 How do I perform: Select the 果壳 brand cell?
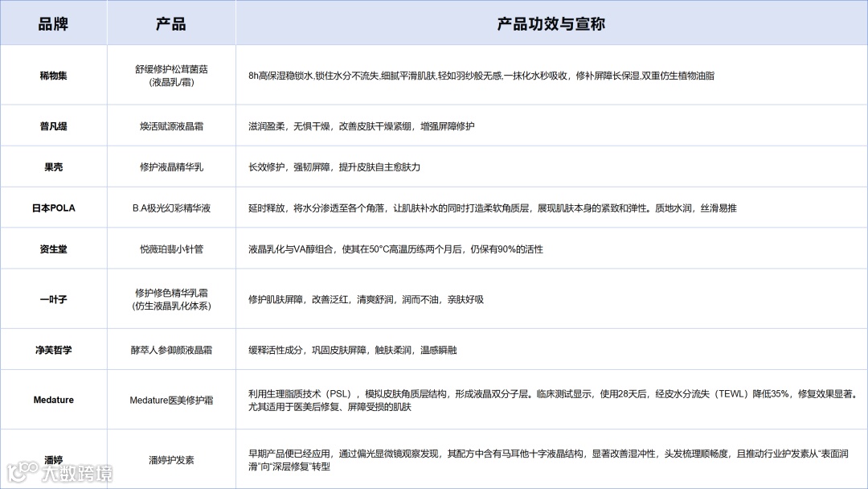(x=53, y=167)
